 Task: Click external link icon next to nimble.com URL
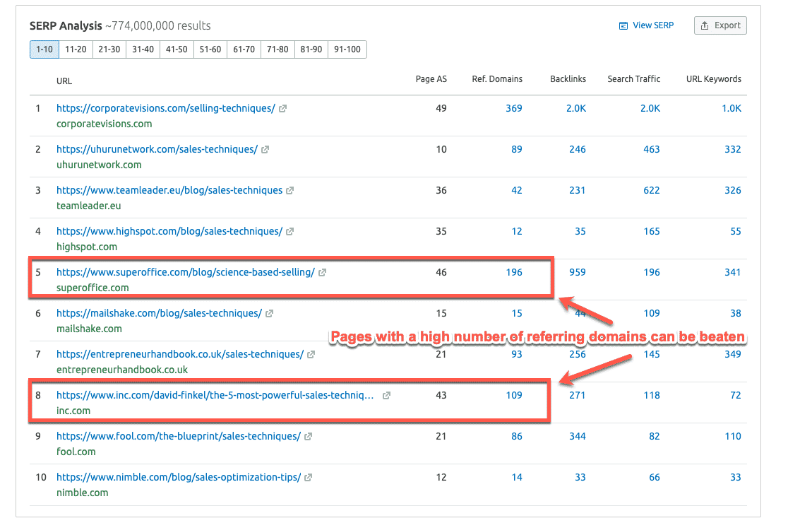click(x=309, y=478)
